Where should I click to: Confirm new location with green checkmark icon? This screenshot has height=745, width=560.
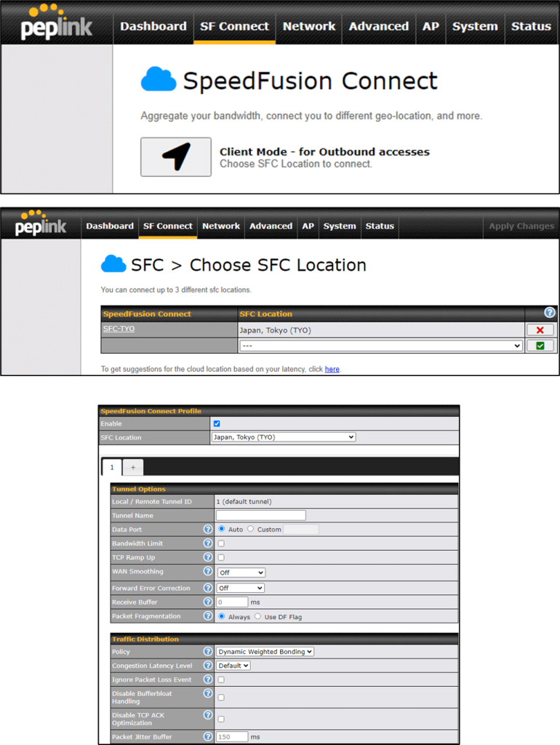[540, 346]
